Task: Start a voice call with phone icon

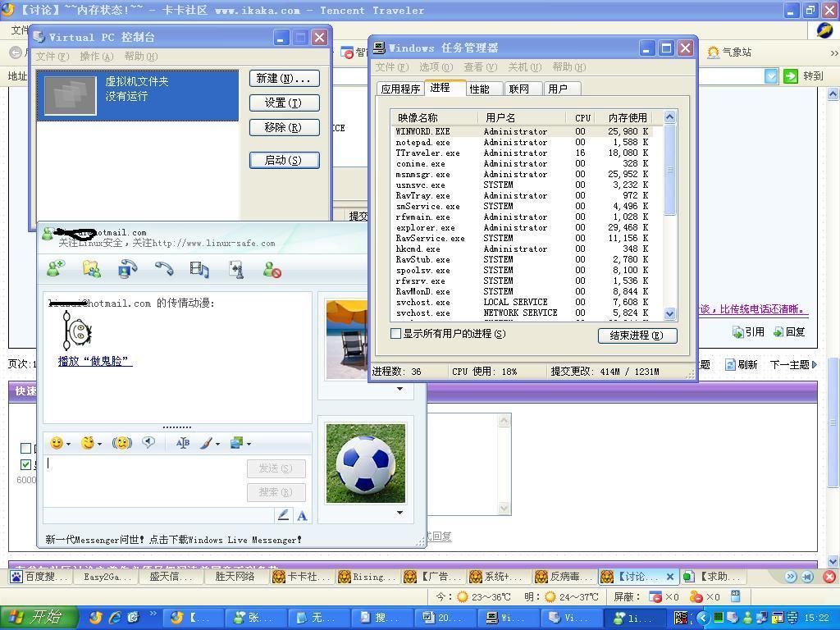Action: pos(164,269)
